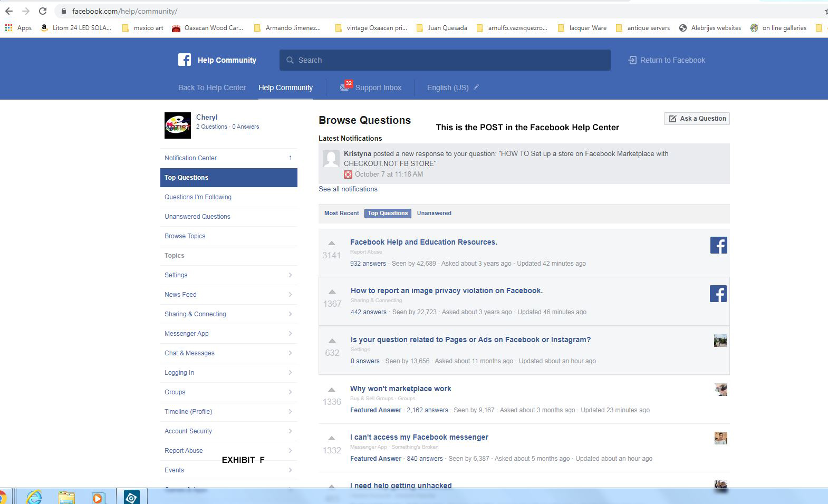Open the Report Abuse topic in the sidebar
828x504 pixels.
(x=184, y=450)
